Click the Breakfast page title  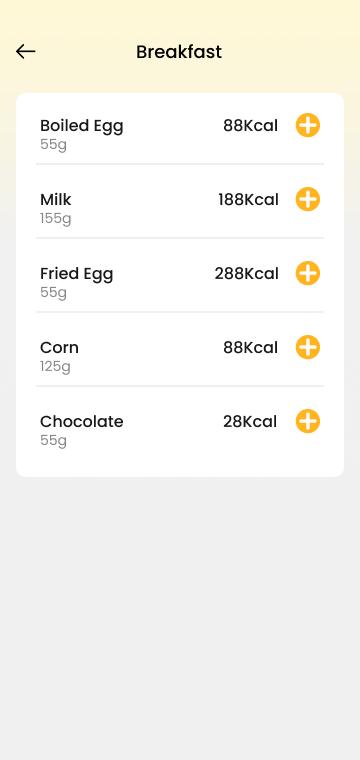point(179,52)
